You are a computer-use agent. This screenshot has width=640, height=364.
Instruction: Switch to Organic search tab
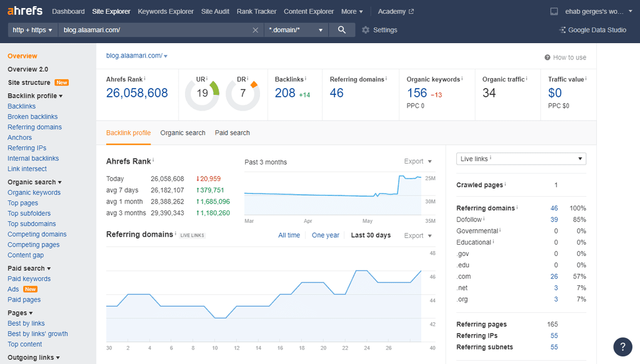[183, 133]
